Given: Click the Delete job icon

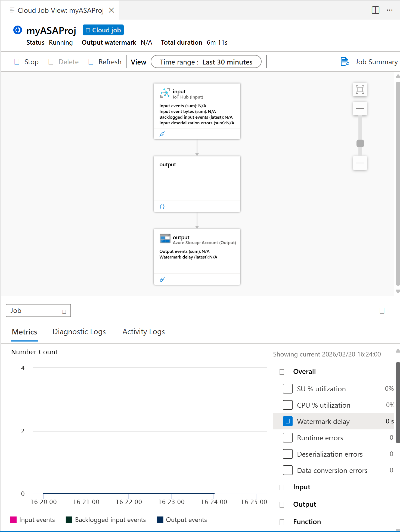Looking at the screenshot, I should 51,62.
